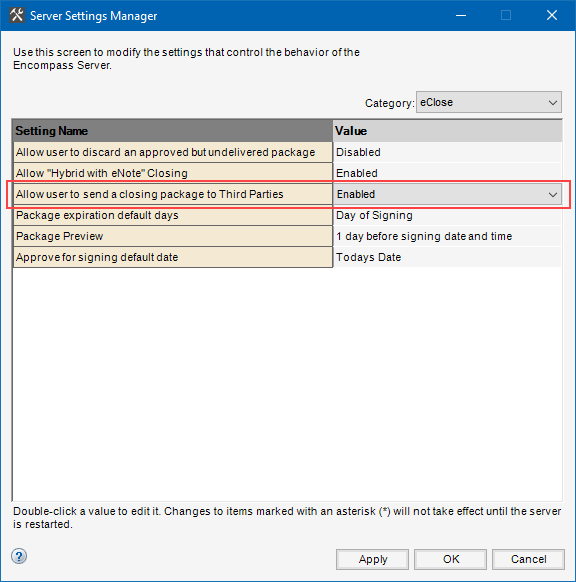
Task: Click the OK button
Action: pos(450,559)
